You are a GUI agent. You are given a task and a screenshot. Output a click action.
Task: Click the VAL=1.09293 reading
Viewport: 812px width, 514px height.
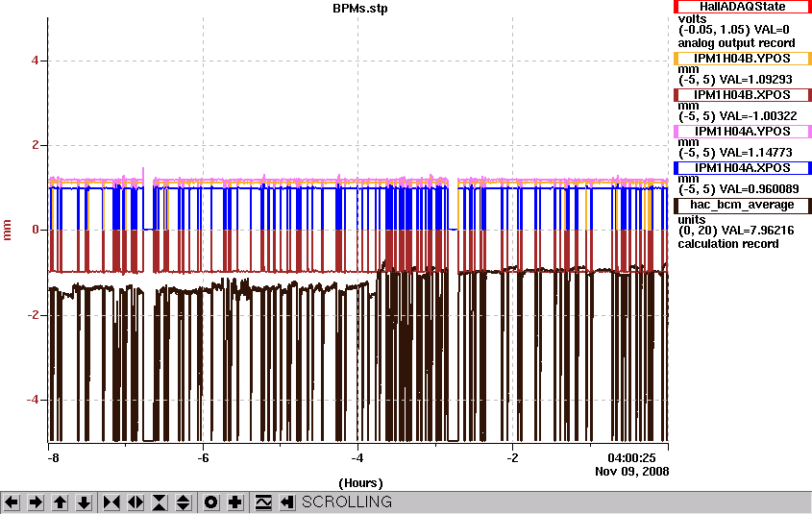(756, 80)
